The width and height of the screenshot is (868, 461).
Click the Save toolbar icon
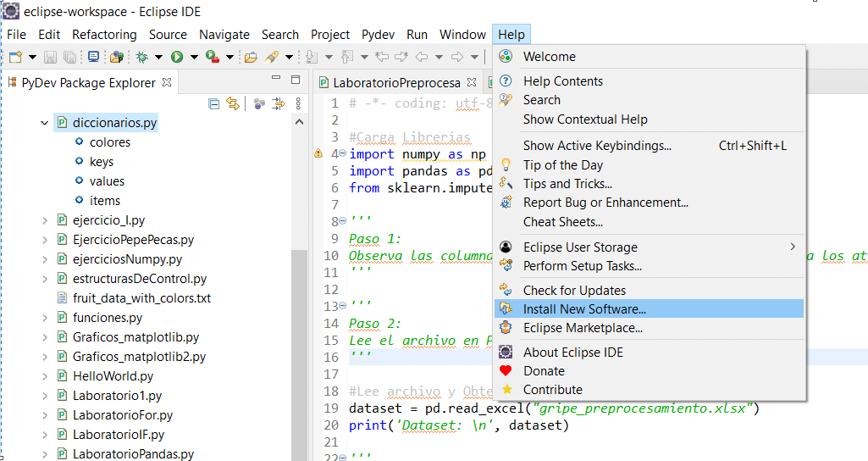tap(50, 57)
